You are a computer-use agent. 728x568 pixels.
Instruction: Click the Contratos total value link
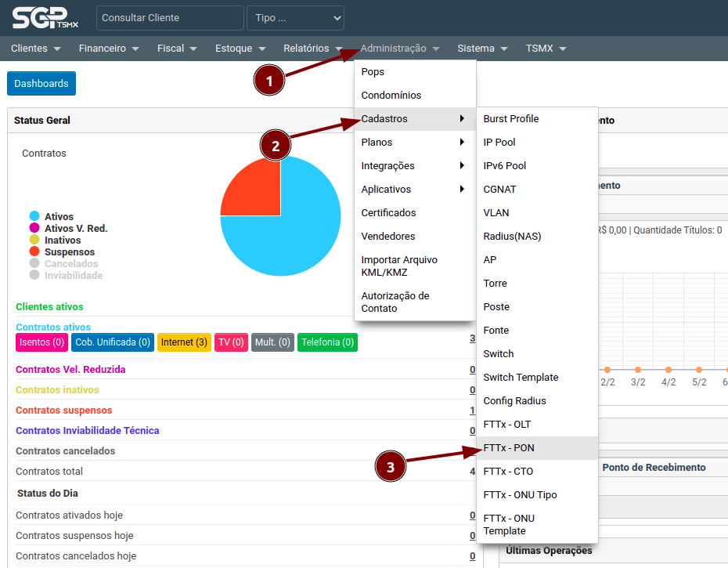click(x=472, y=472)
